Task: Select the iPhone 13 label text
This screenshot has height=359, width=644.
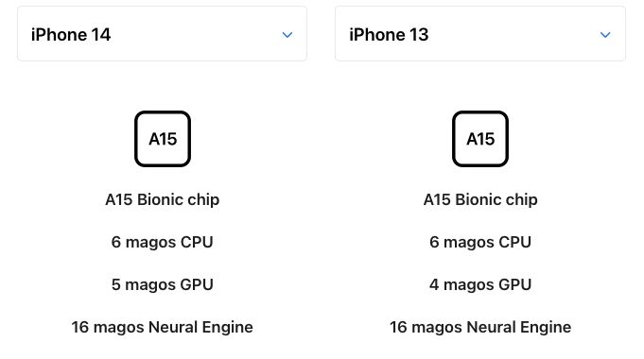Action: tap(389, 34)
